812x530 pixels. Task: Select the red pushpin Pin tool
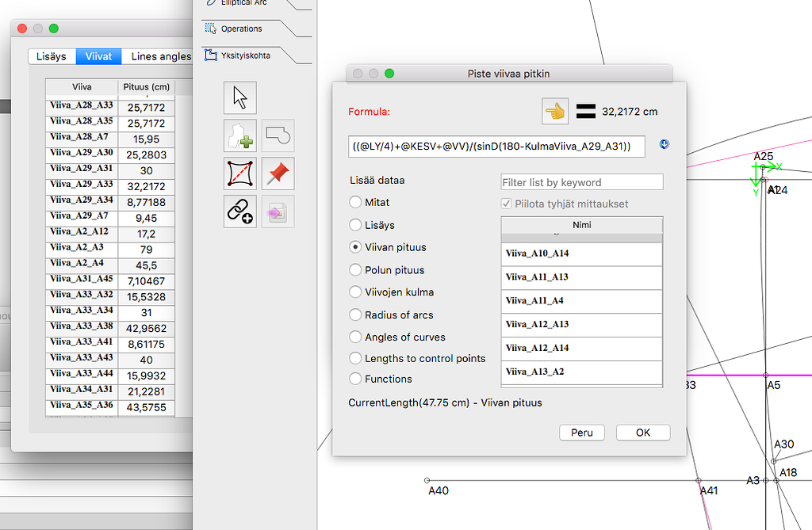(278, 173)
